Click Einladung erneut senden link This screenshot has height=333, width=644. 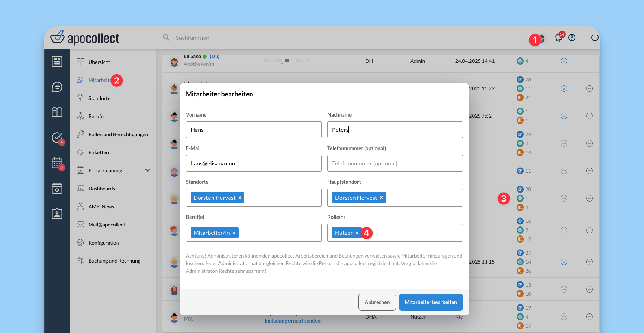pyautogui.click(x=292, y=321)
